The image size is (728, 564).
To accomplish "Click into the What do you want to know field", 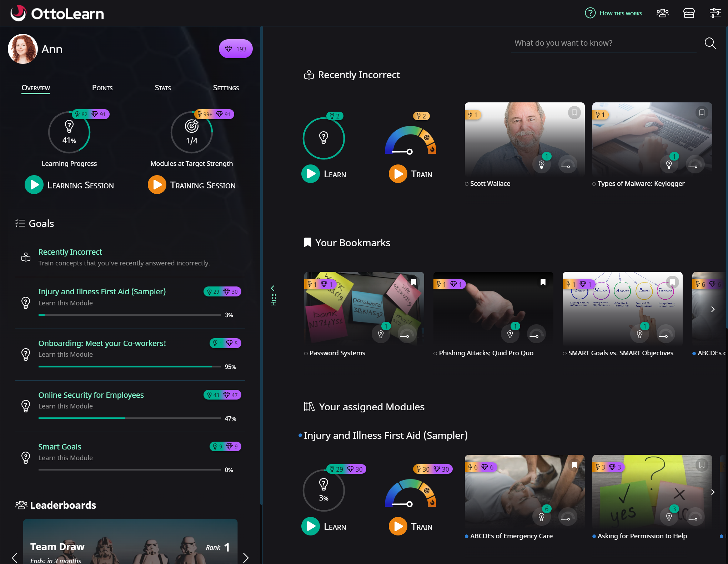I will [603, 43].
